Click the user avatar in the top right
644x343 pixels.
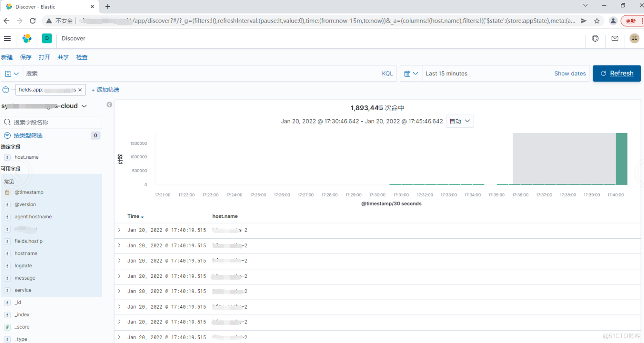[634, 38]
